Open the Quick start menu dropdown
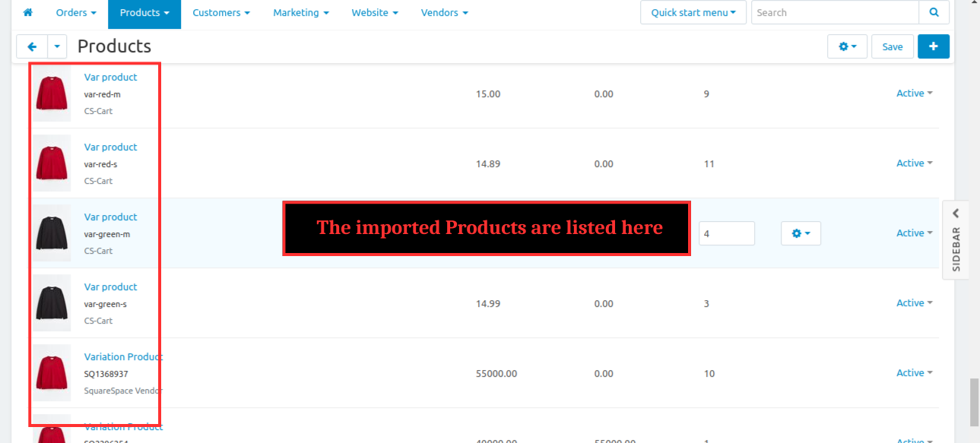The width and height of the screenshot is (980, 443). pos(693,13)
